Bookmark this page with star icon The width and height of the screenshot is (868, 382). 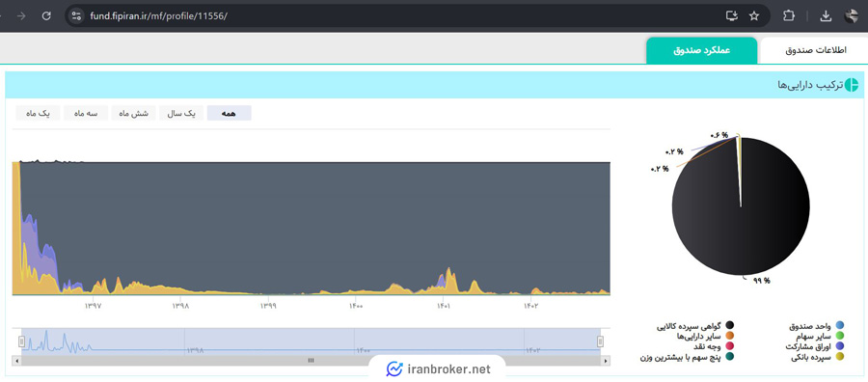(x=754, y=16)
